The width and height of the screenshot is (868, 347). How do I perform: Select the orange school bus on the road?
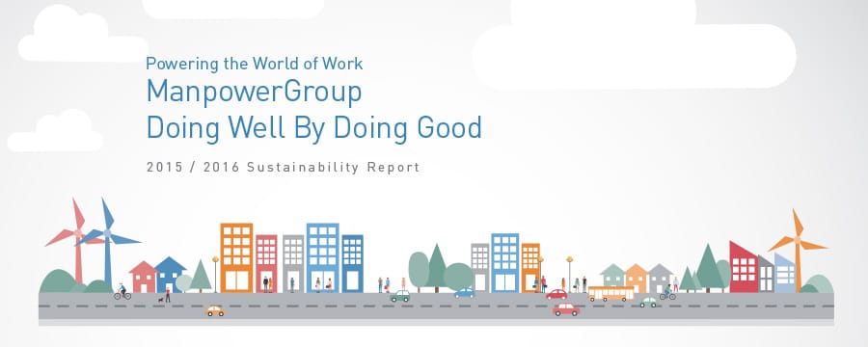pos(610,293)
